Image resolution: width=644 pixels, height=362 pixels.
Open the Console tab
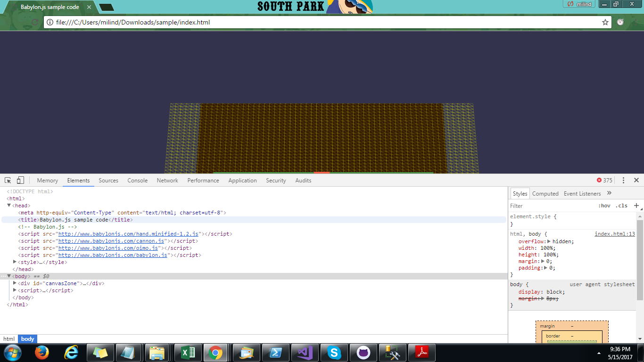138,181
